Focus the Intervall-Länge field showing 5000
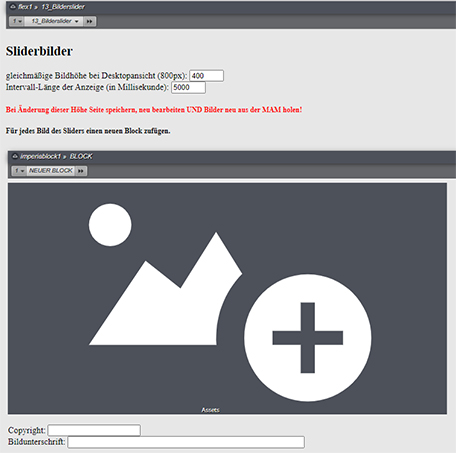The width and height of the screenshot is (456, 453). [188, 87]
